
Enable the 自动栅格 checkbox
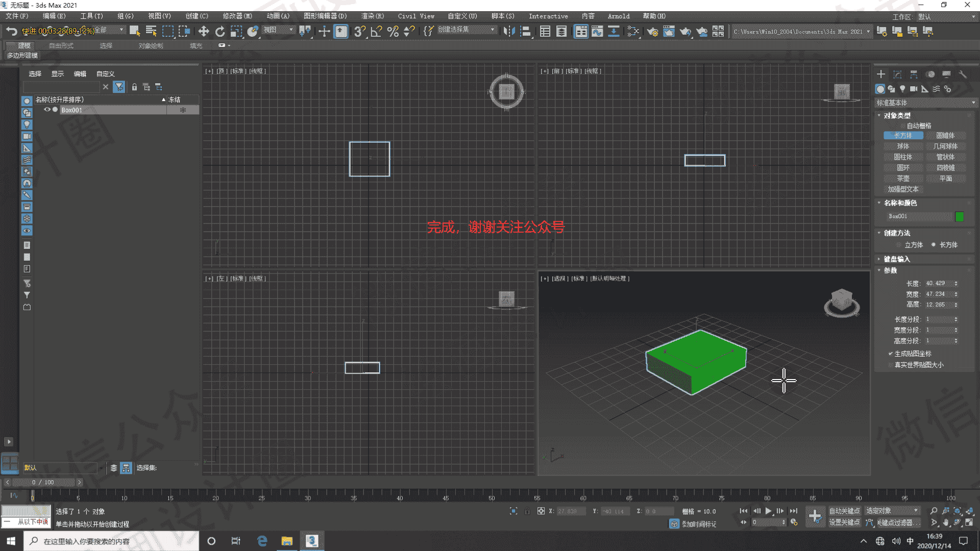903,126
